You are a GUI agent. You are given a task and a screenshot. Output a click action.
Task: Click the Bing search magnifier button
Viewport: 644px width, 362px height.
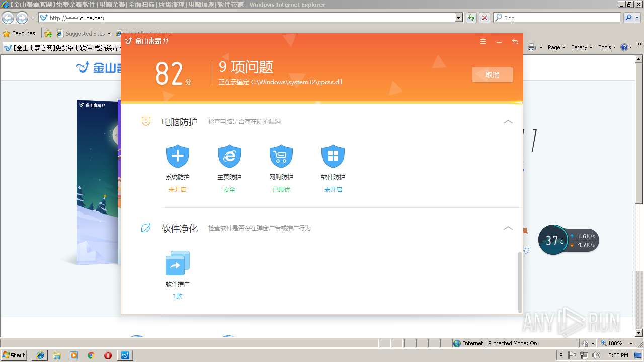pyautogui.click(x=628, y=18)
